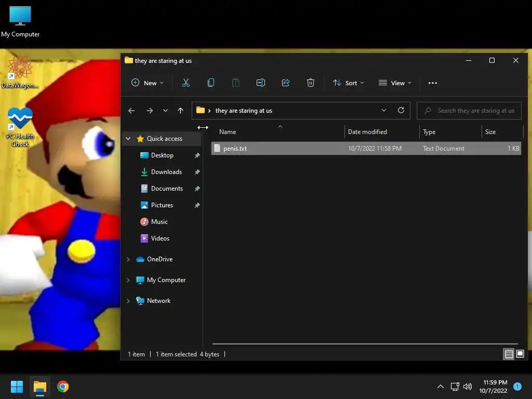Image resolution: width=532 pixels, height=399 pixels.
Task: Collapse the Quick access tree node
Action: coord(128,138)
